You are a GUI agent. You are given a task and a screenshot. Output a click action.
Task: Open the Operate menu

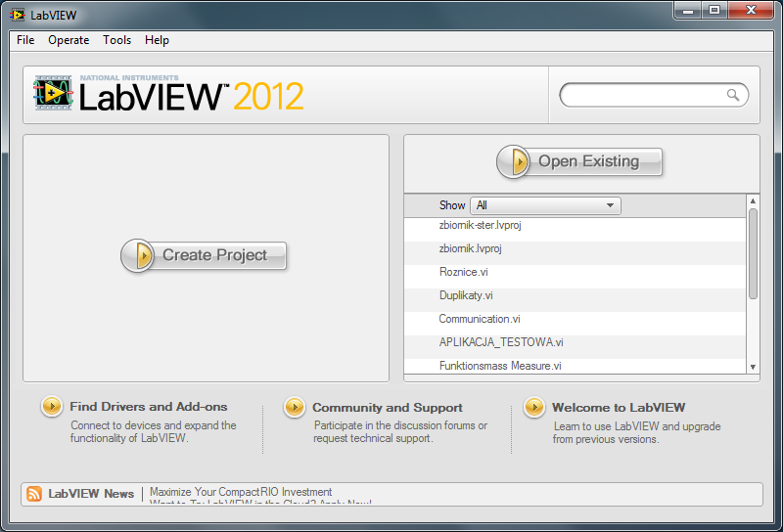click(69, 40)
